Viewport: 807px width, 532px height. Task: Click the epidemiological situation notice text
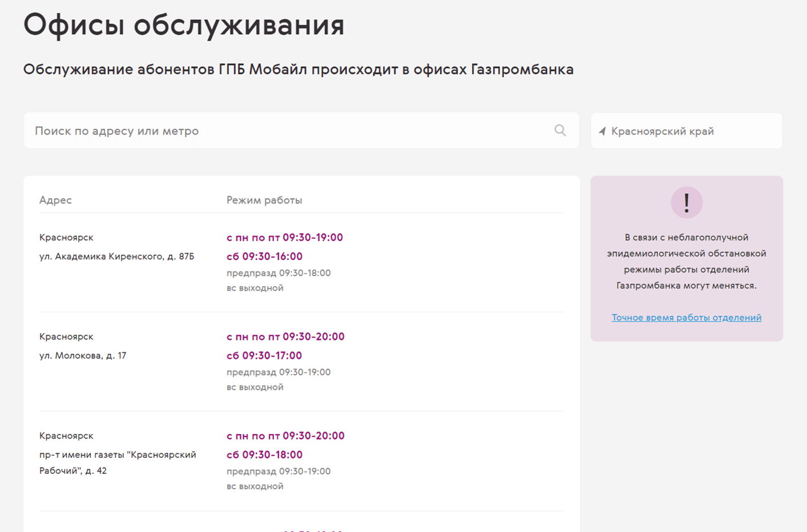click(687, 261)
